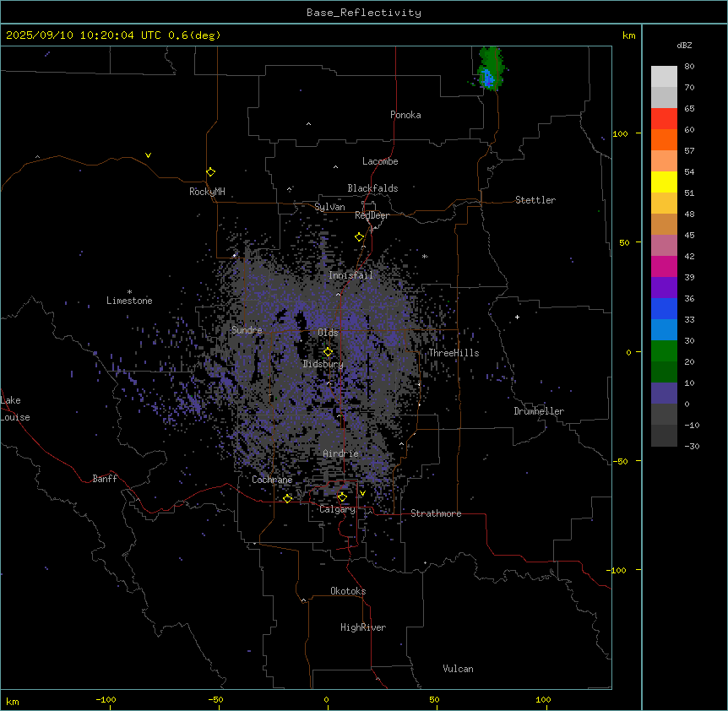Screen dimensions: 728x711
Task: Click the dBZ legend heading
Action: pos(684,46)
